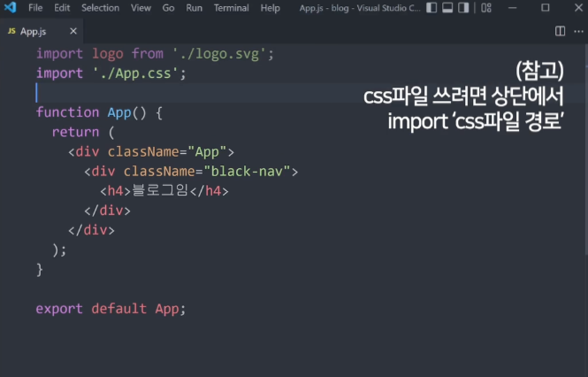This screenshot has height=377, width=588.
Task: Click the export default App line
Action: 111,309
